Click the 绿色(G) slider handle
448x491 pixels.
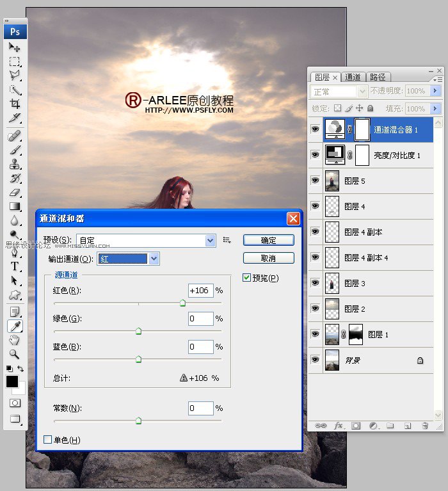pyautogui.click(x=138, y=331)
